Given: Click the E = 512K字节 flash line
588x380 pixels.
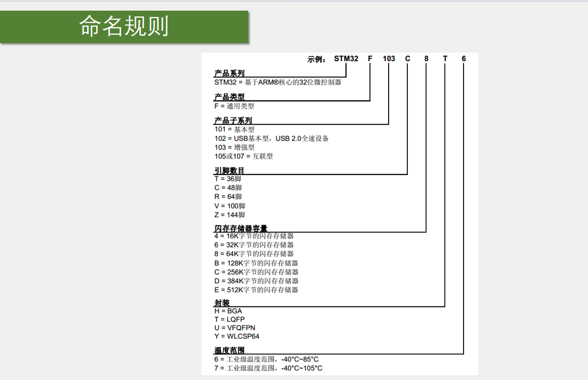Looking at the screenshot, I should click(256, 290).
